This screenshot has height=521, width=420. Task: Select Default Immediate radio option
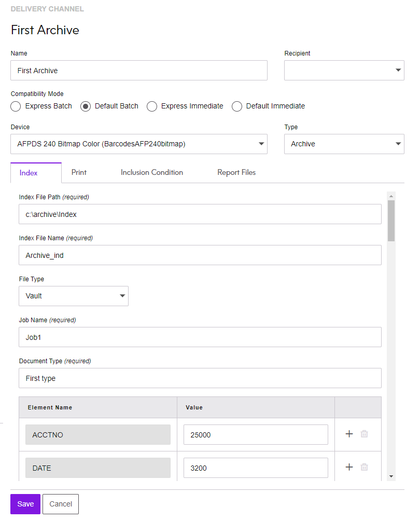click(x=237, y=106)
